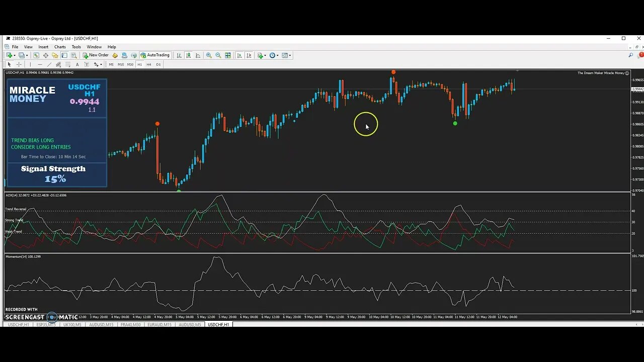Open the File menu
The image size is (644, 362).
click(x=15, y=47)
